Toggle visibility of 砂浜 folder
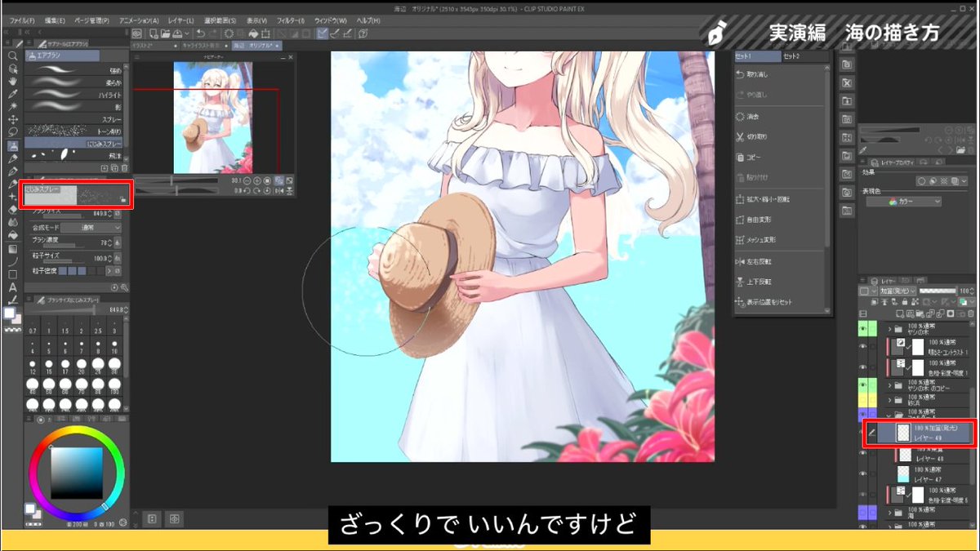The width and height of the screenshot is (980, 551). click(863, 399)
